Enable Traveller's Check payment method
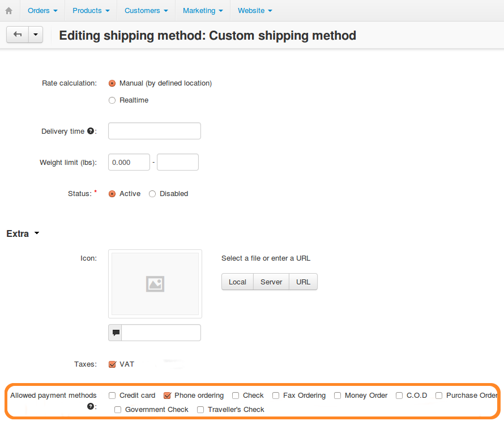This screenshot has height=425, width=504. coord(200,410)
